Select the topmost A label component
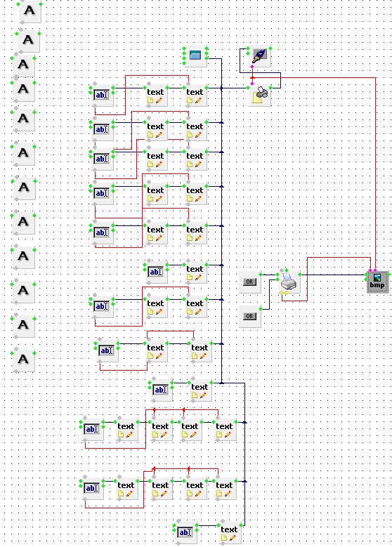Screen dimensions: 392x547 30,11
